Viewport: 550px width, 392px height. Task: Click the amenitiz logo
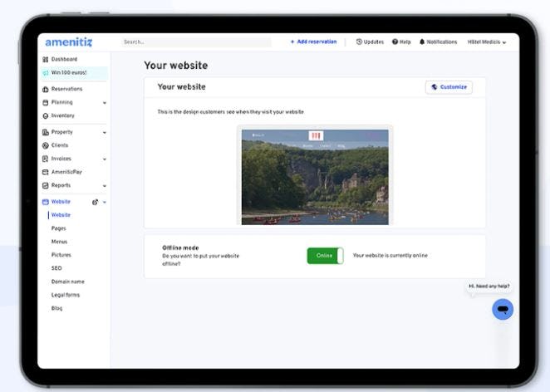69,42
